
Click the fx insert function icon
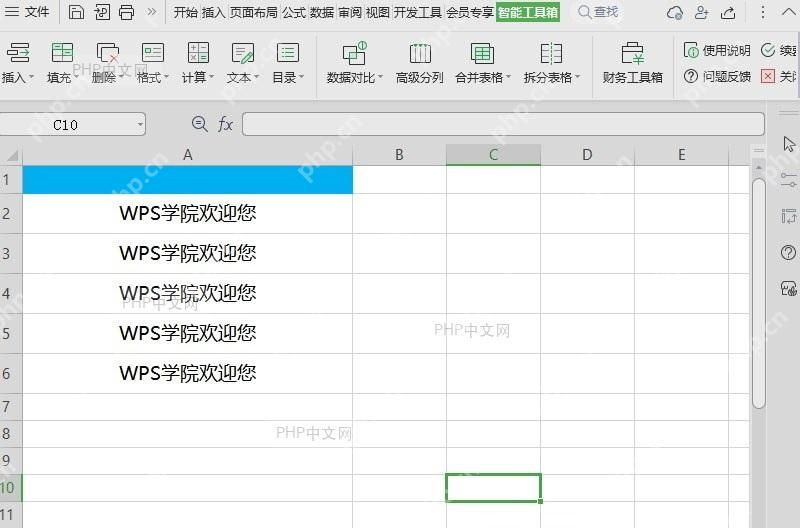coord(225,124)
